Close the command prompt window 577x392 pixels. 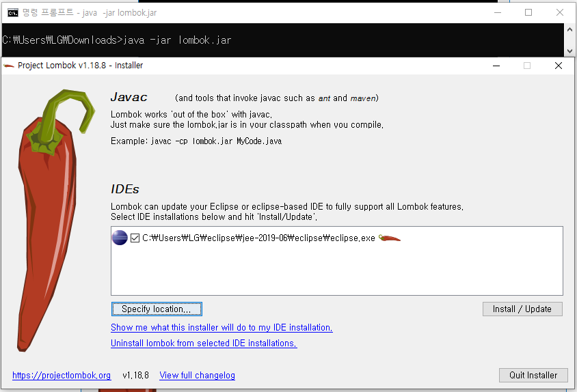560,12
